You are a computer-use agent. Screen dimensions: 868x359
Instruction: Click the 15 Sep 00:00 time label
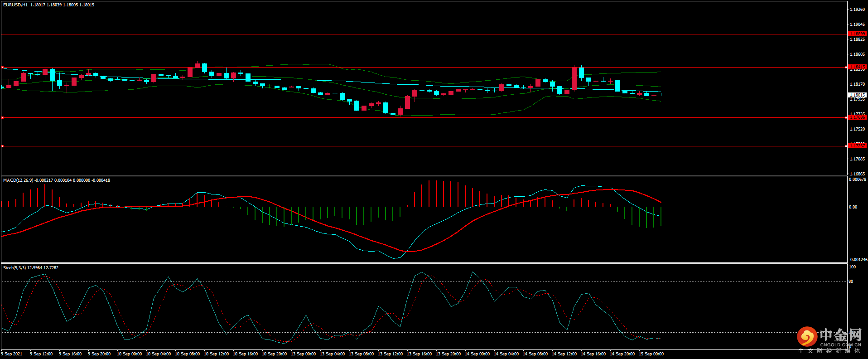pyautogui.click(x=651, y=354)
